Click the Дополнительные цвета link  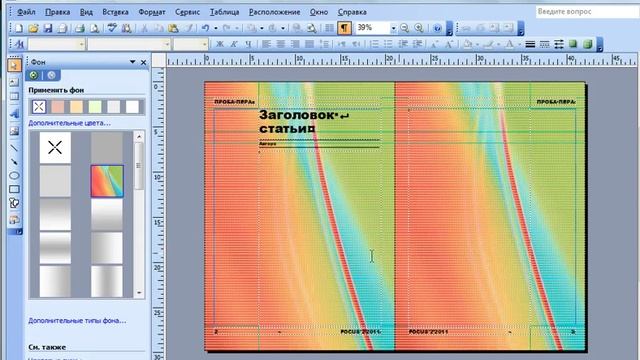tap(69, 123)
